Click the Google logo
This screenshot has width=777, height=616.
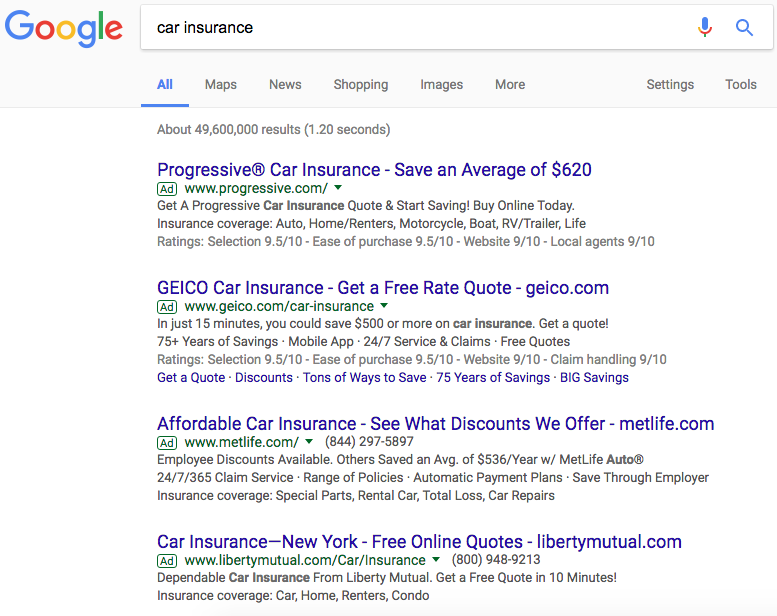pyautogui.click(x=63, y=29)
